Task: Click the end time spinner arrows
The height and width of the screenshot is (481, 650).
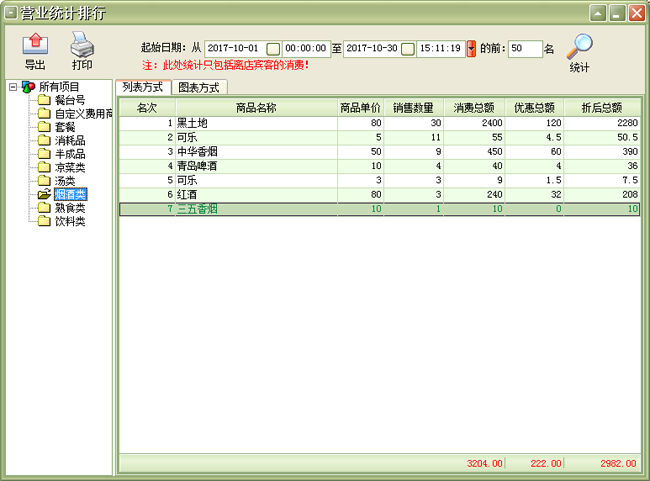Action: (471, 48)
